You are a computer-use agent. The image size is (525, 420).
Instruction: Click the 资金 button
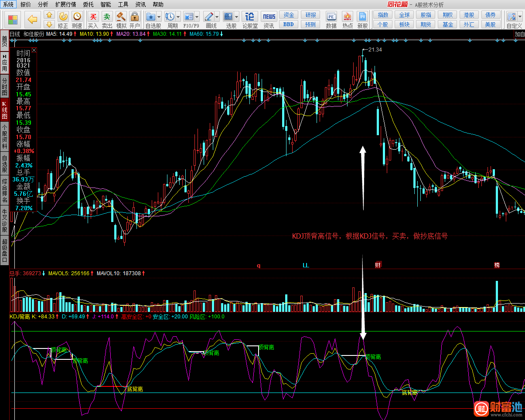289,15
